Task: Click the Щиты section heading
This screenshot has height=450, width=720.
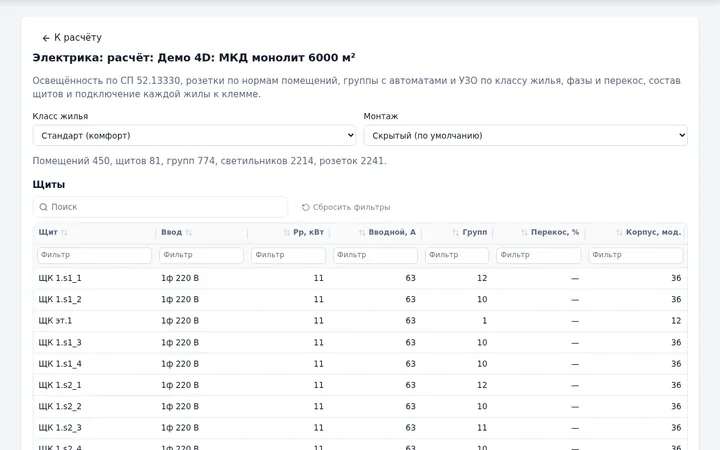Action: pyautogui.click(x=49, y=185)
